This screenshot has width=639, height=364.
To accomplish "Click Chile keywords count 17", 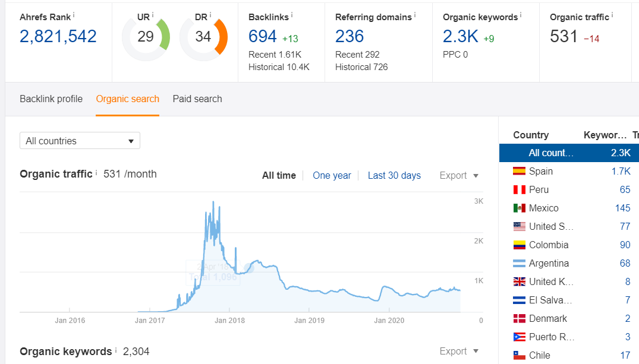I will pos(625,356).
